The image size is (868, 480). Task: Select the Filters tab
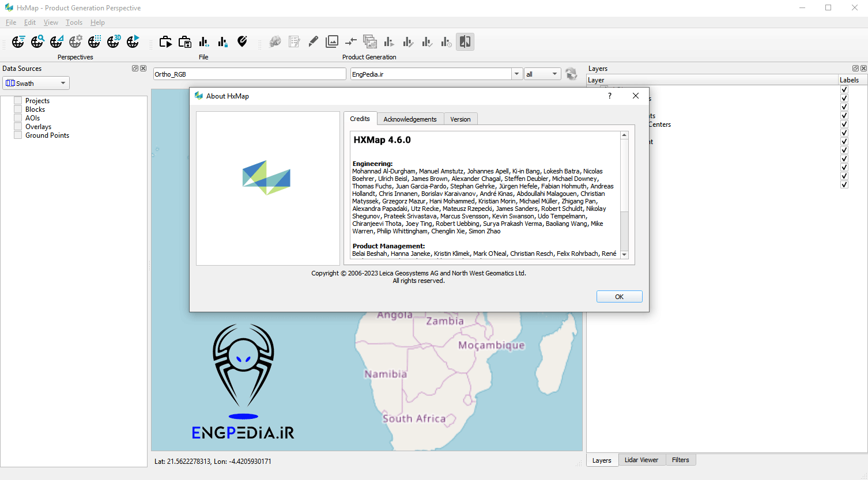pyautogui.click(x=681, y=460)
